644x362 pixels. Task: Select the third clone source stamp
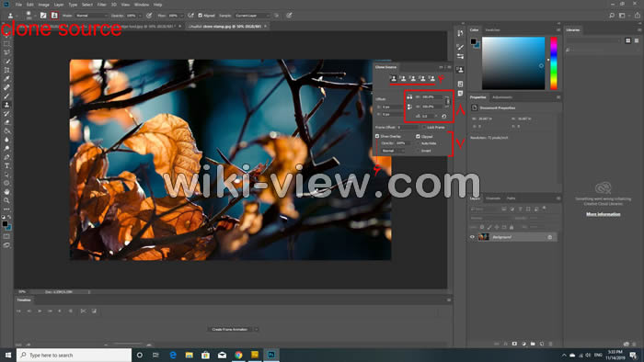click(x=413, y=78)
